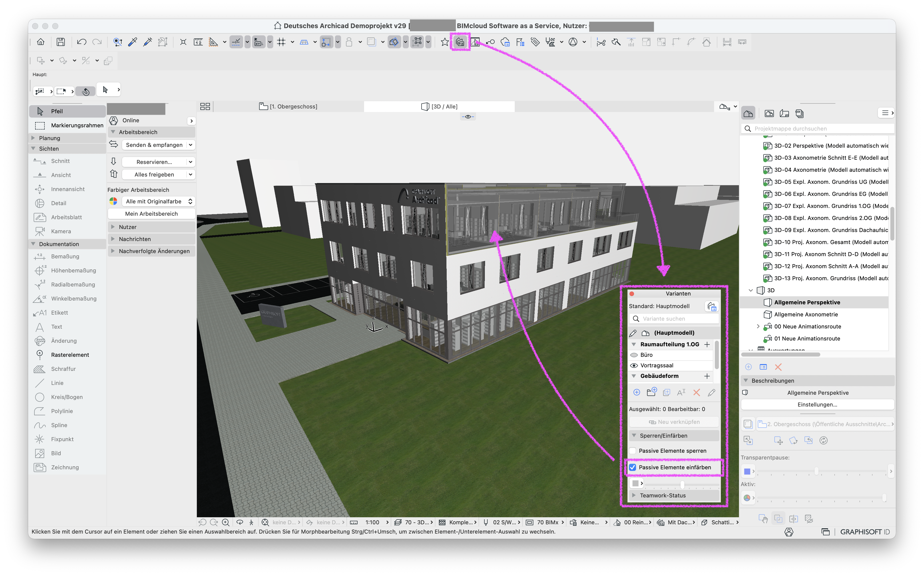The image size is (924, 576).
Task: Open Varianten palette toolbar icon
Action: (x=460, y=42)
